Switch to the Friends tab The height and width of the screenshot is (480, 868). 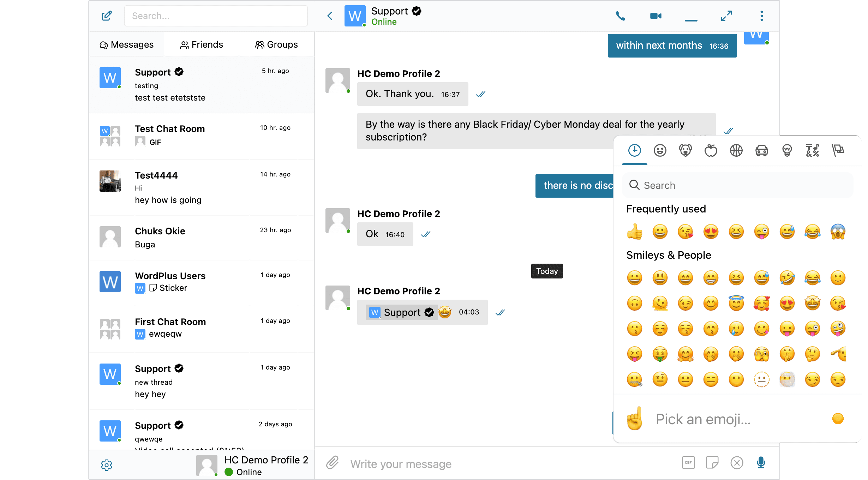pyautogui.click(x=202, y=44)
